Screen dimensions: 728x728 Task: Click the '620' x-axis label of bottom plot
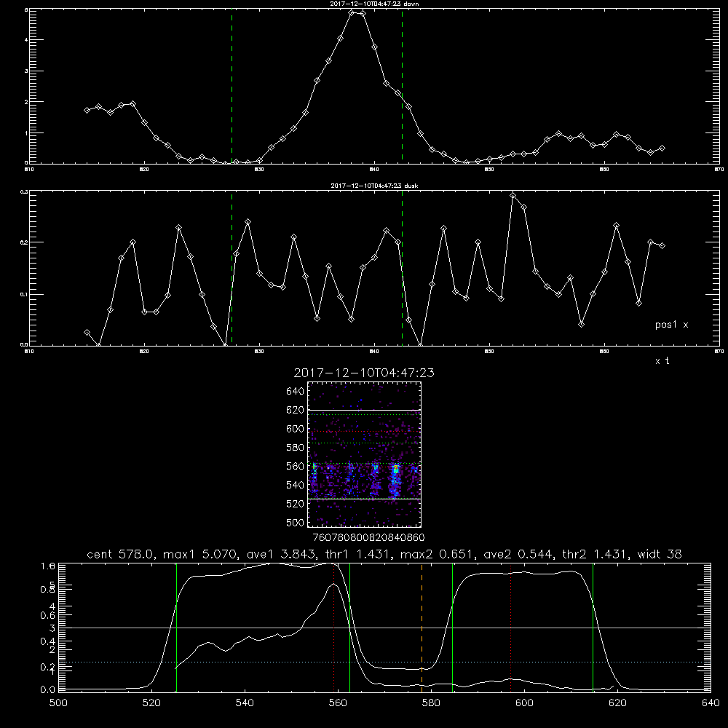point(617,703)
